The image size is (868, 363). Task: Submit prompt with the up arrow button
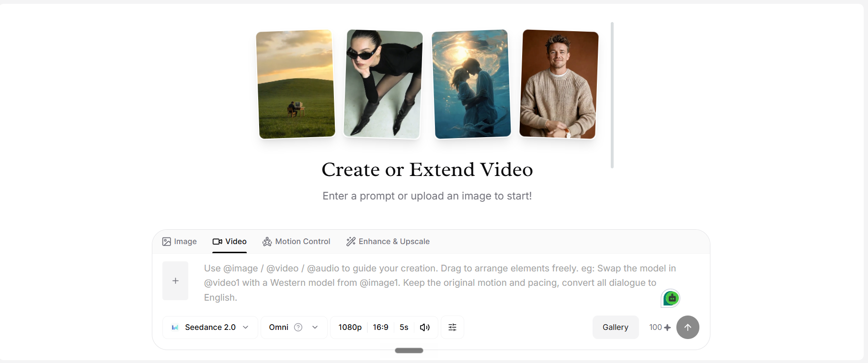pos(688,328)
